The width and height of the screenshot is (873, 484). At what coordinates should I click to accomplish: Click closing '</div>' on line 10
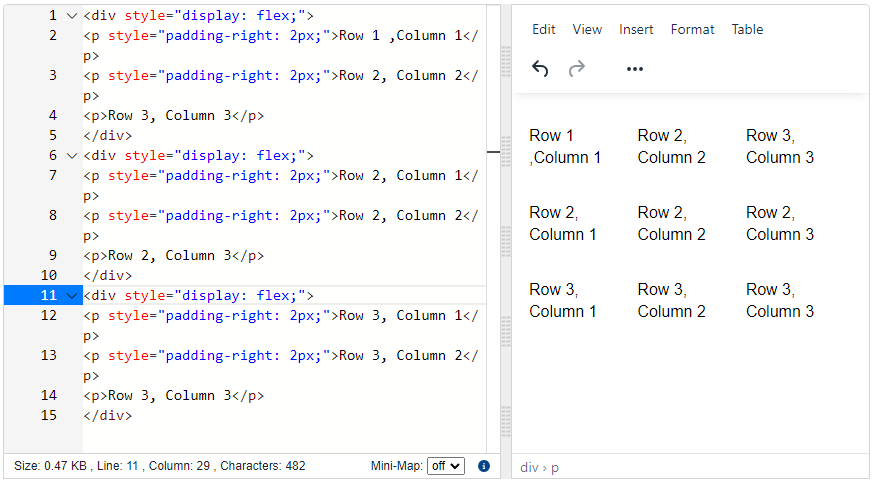(x=108, y=275)
